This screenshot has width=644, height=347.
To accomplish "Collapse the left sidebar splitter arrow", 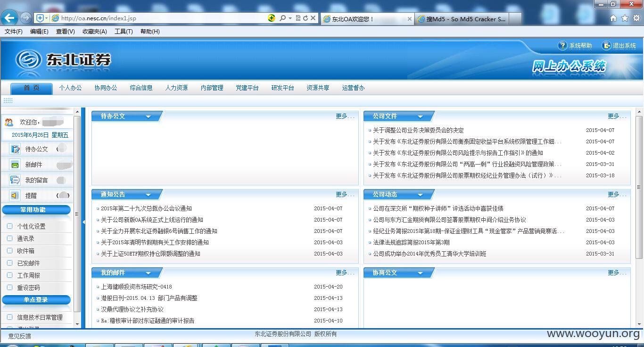I will tap(83, 222).
